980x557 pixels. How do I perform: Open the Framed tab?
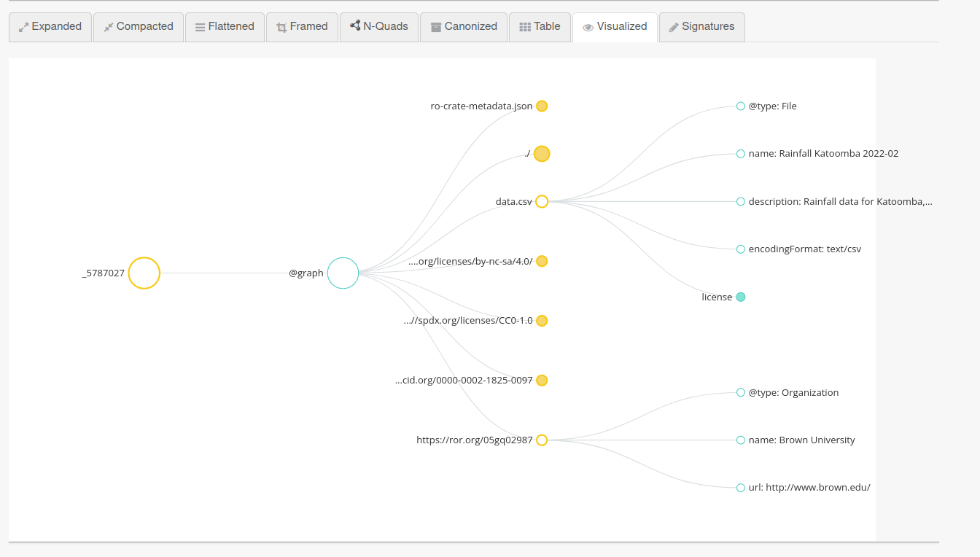coord(302,27)
